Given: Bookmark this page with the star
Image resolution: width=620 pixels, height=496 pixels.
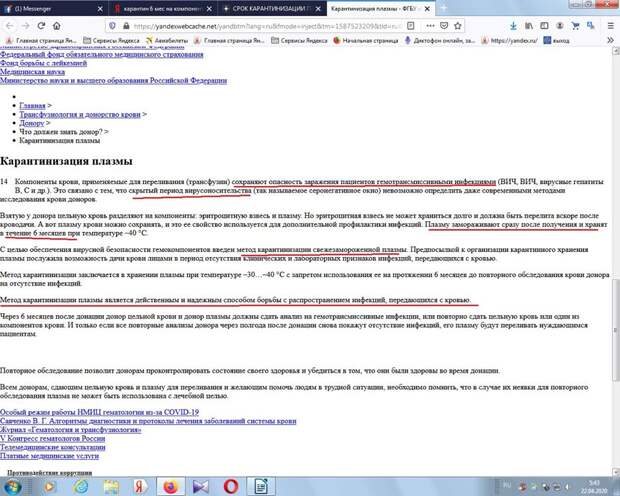Looking at the screenshot, I should [458, 26].
